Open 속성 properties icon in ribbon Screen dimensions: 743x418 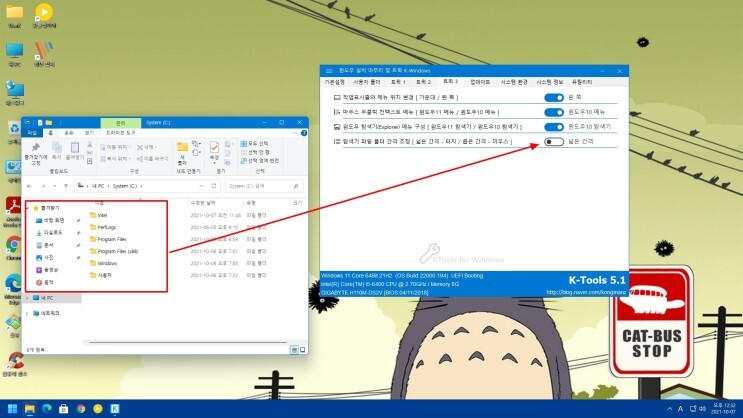[214, 147]
